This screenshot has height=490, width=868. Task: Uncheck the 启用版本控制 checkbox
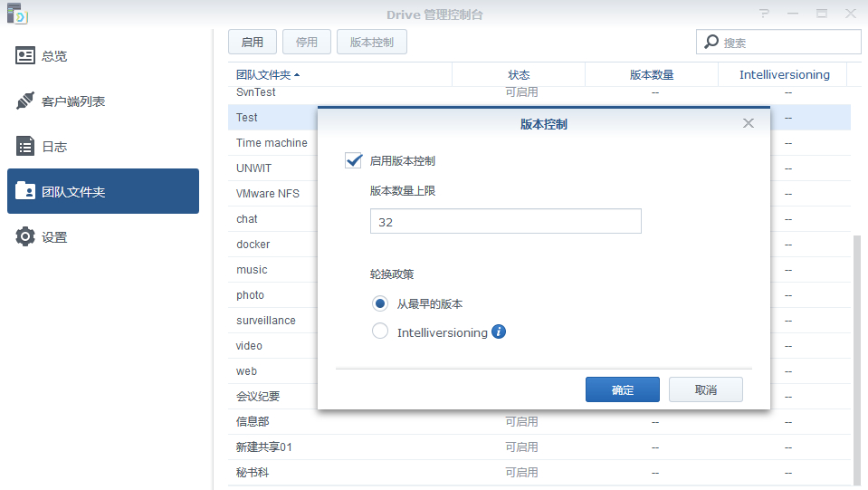pyautogui.click(x=354, y=160)
